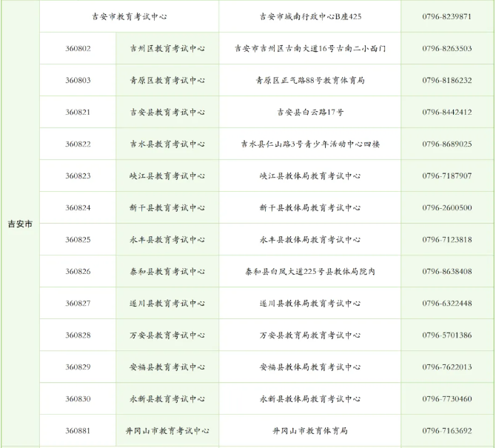Viewport: 496px width, 448px height.
Task: Select phone number 0796-7163692
Action: pyautogui.click(x=447, y=431)
